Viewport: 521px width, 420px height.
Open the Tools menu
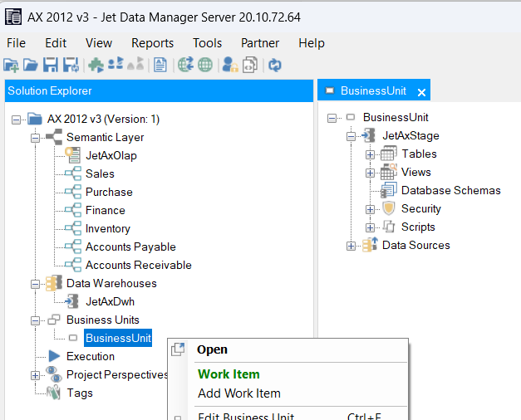(208, 43)
